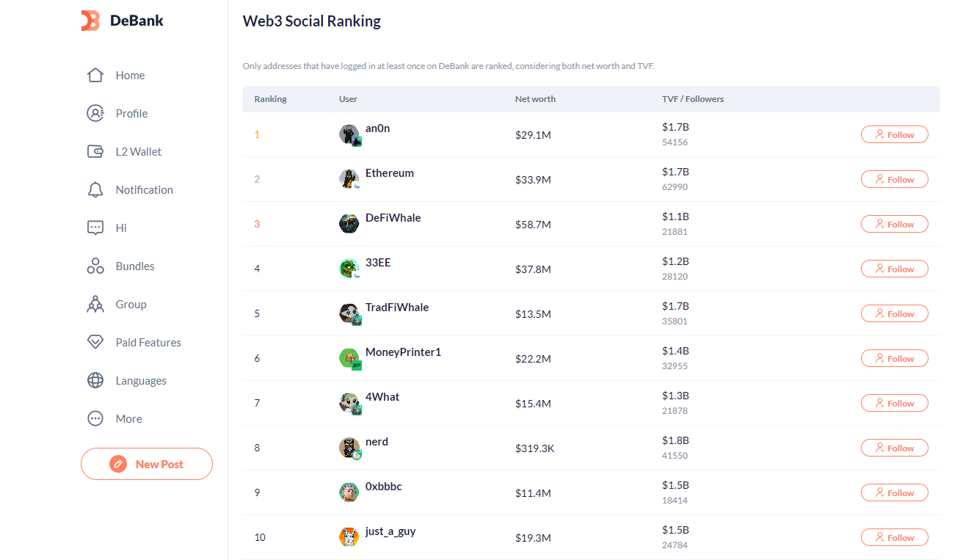Open the Group icon
974x560 pixels.
[95, 304]
